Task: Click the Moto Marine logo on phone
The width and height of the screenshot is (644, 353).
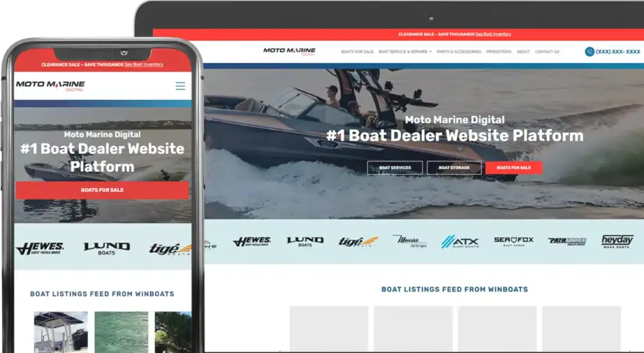Action: [x=50, y=86]
